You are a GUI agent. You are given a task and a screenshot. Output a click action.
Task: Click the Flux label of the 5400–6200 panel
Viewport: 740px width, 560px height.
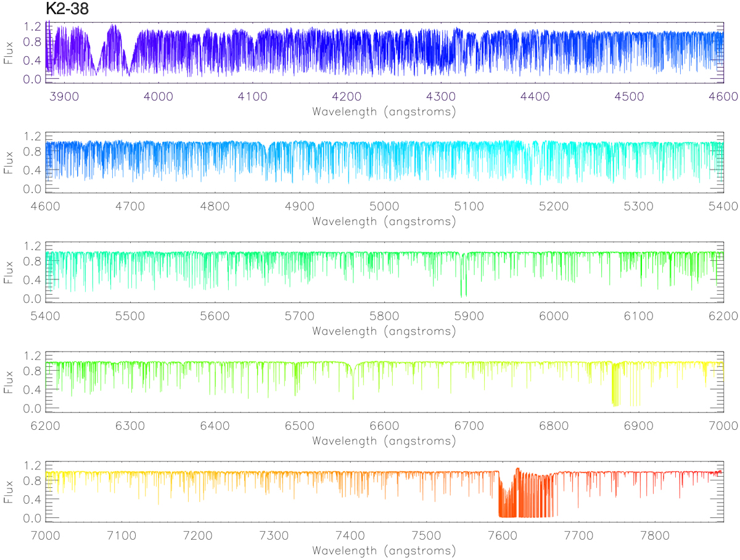(x=9, y=271)
